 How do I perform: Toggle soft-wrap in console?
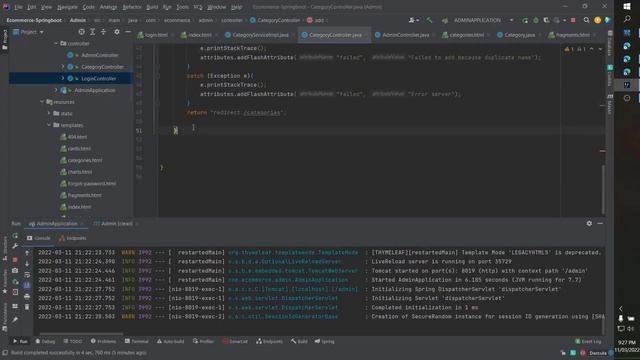pos(27,275)
